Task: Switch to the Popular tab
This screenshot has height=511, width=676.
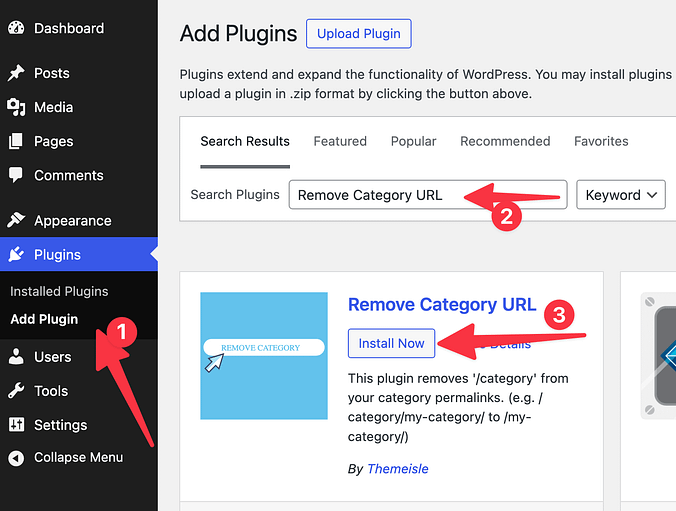Action: click(413, 141)
